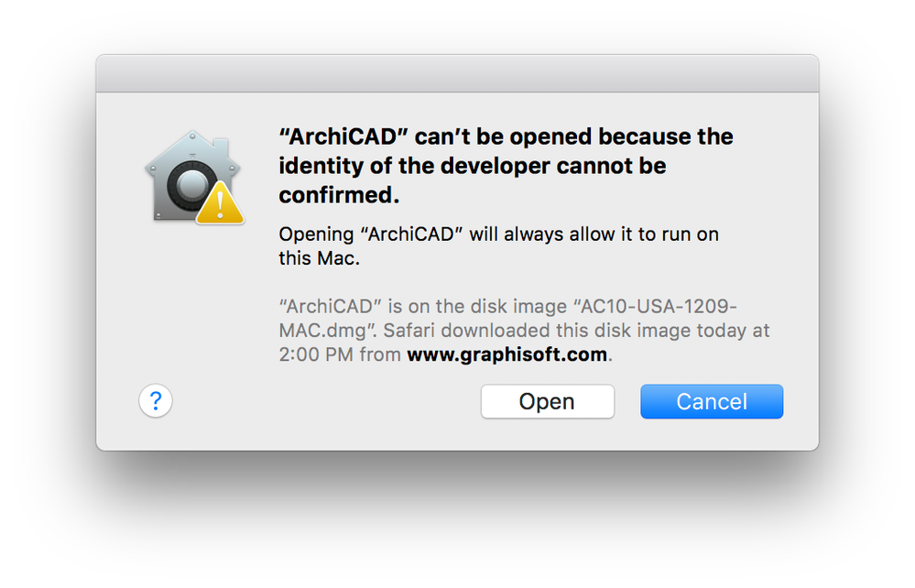Click the word "confirmed." in the heading

340,197
